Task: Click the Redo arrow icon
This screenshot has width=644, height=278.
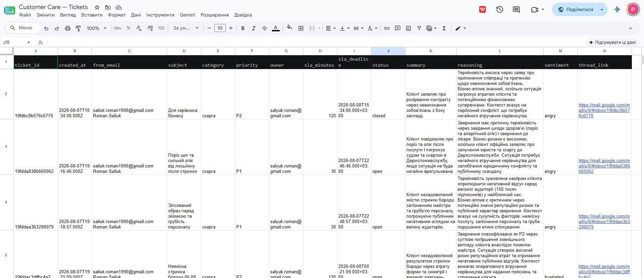Action: pos(57,28)
